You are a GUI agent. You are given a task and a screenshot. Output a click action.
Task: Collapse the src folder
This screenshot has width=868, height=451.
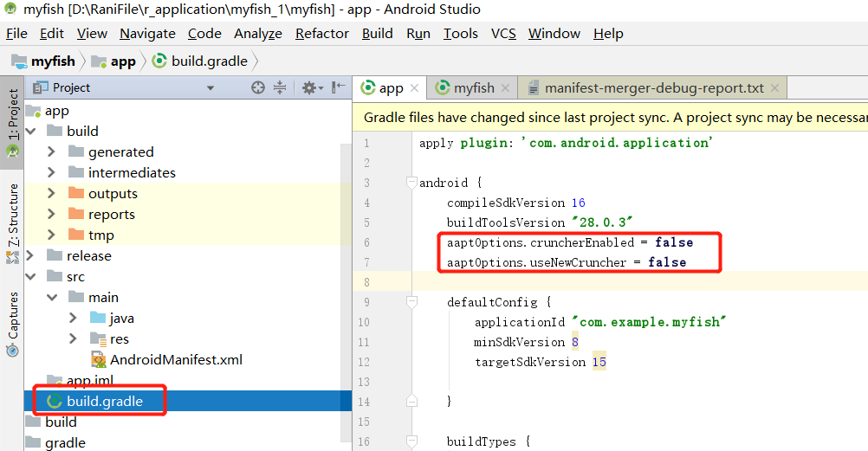click(31, 276)
